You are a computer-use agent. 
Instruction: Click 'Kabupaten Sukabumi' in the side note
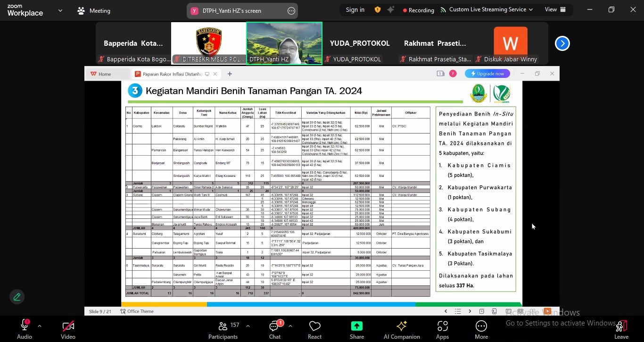pos(480,232)
